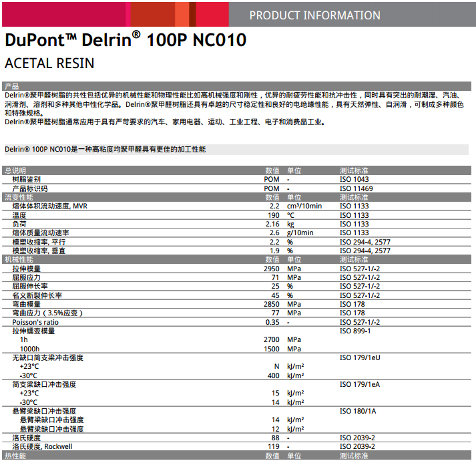Viewport: 476px width, 461px height.
Task: Click the 15 value for notched +23°C
Action: [275, 394]
